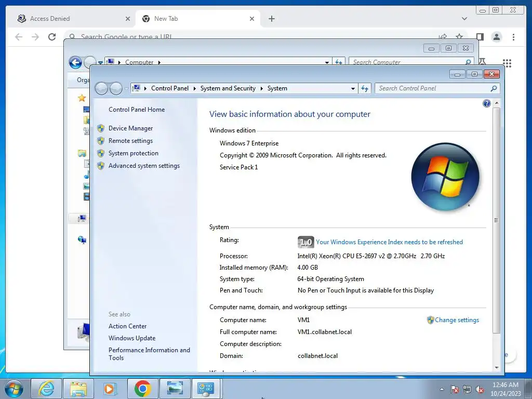Click the back button in System window
Viewport: 532px width, 399px height.
[101, 88]
